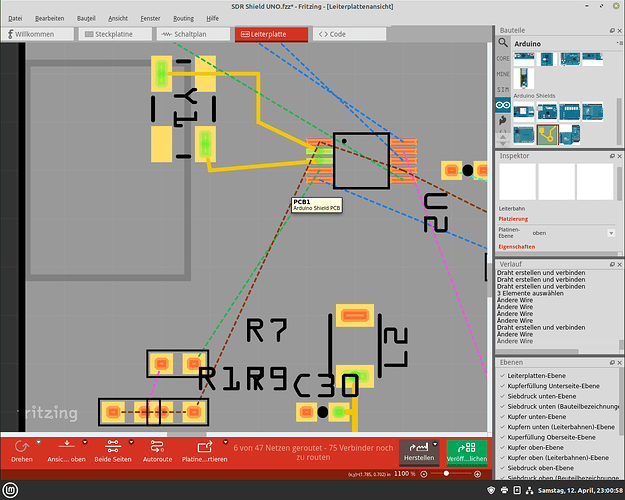The width and height of the screenshot is (625, 500).
Task: Toggle Kupferfüllung Unterseite-Ebene visibility
Action: [503, 386]
